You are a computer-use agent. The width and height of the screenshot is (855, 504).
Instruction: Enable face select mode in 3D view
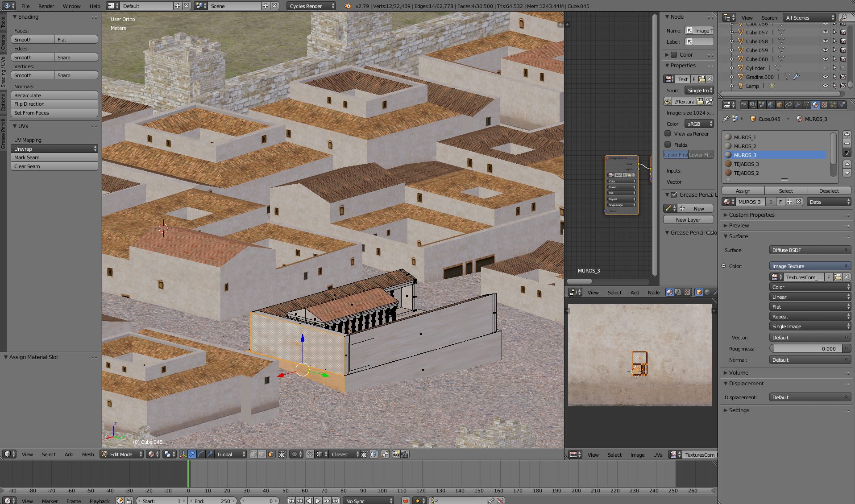pyautogui.click(x=271, y=454)
